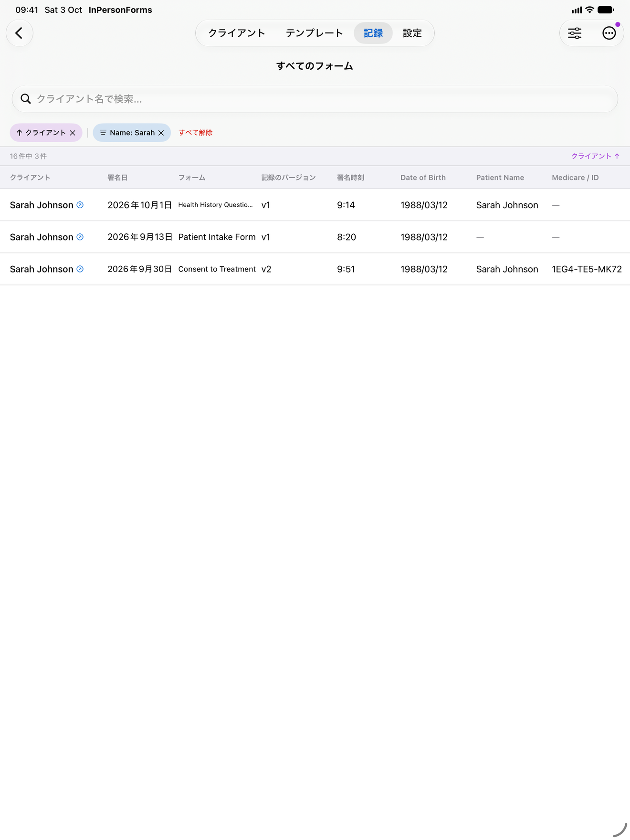Open the Consent to Treatment entry

[x=217, y=269]
